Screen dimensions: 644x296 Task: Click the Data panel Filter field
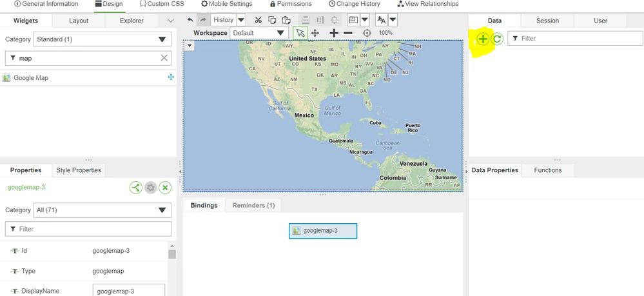coord(575,38)
